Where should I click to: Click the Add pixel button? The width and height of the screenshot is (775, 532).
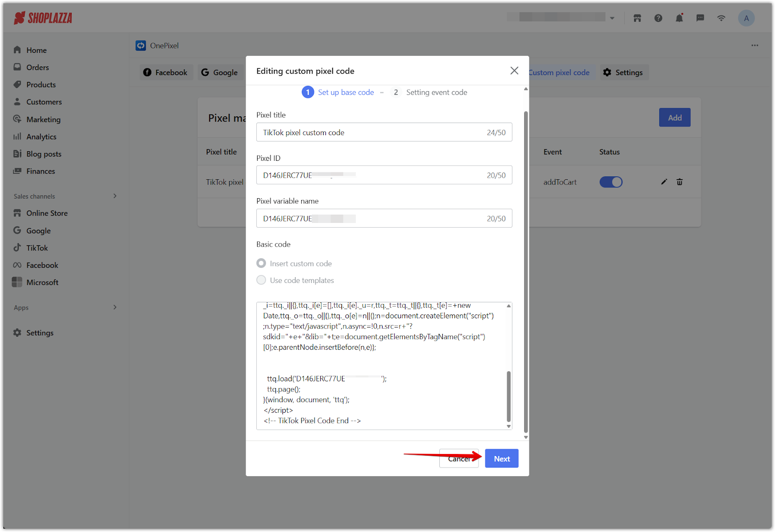point(675,118)
